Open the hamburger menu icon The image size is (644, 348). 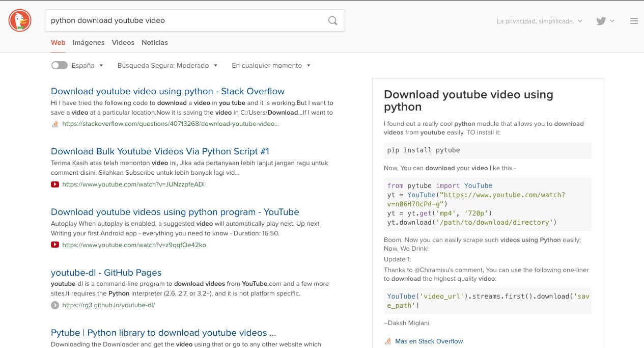(x=634, y=21)
